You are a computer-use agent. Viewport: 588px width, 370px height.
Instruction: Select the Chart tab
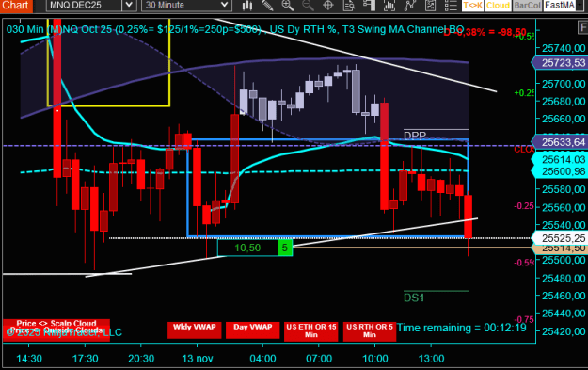click(16, 6)
